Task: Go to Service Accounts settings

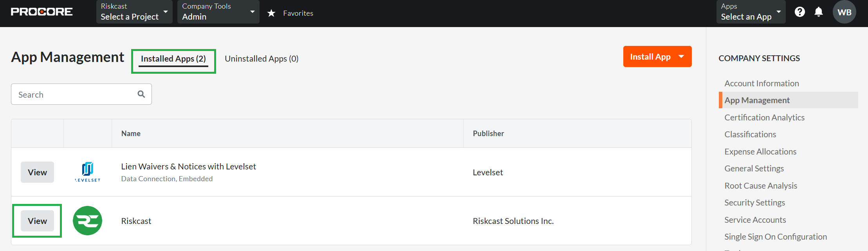Action: (x=755, y=220)
